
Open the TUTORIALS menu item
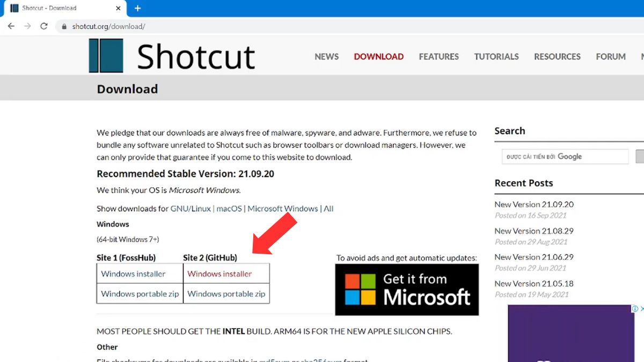tap(496, 56)
